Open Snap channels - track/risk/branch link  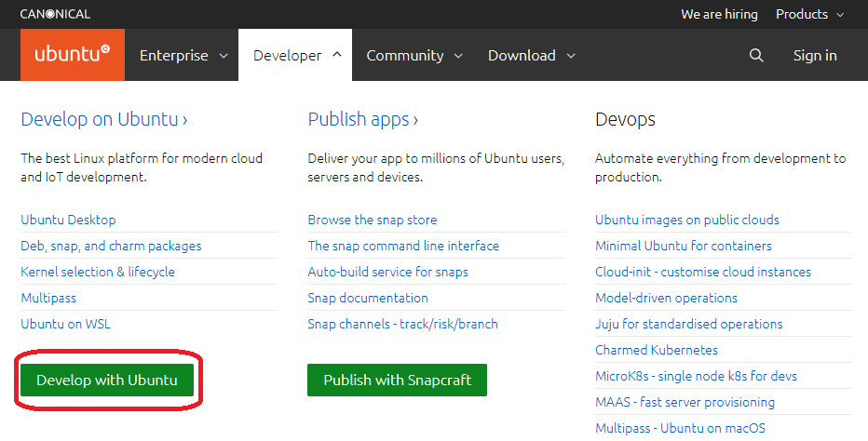pyautogui.click(x=402, y=324)
